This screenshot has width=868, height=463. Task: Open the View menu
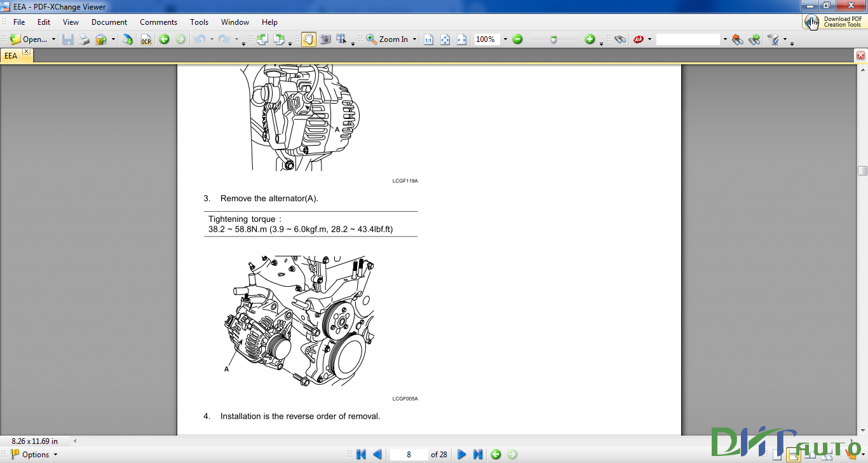[71, 22]
